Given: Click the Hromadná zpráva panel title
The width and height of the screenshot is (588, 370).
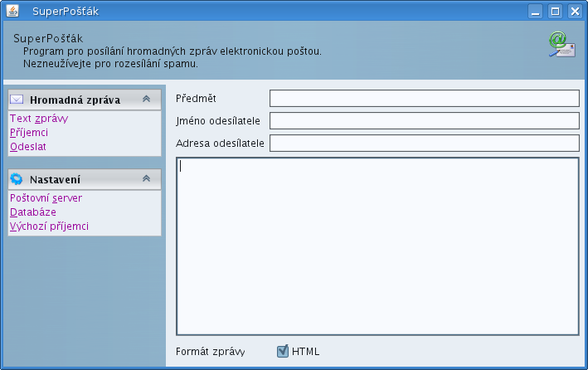Looking at the screenshot, I should coord(75,100).
